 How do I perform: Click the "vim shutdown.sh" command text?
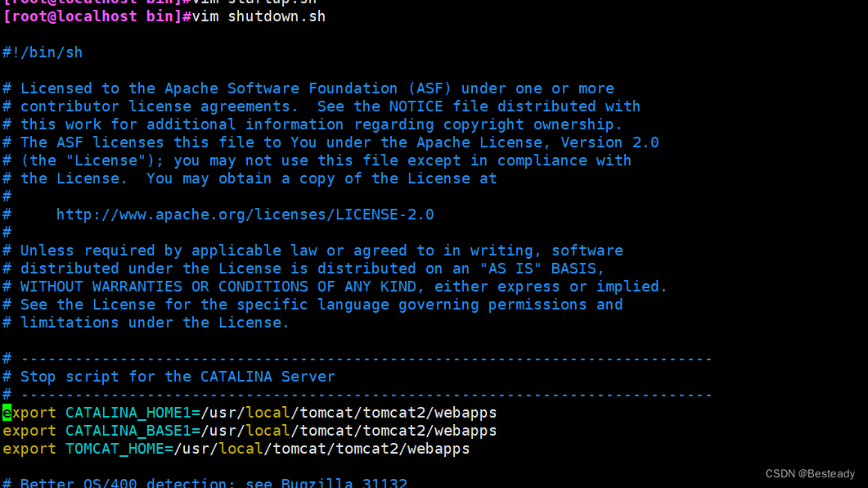pyautogui.click(x=259, y=16)
